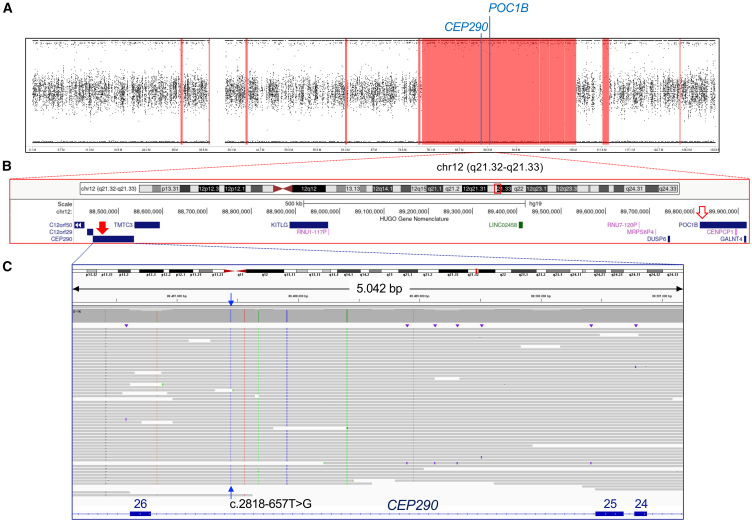
Task: Click the double-arrow icon beside C12orf50
Action: pyautogui.click(x=80, y=226)
